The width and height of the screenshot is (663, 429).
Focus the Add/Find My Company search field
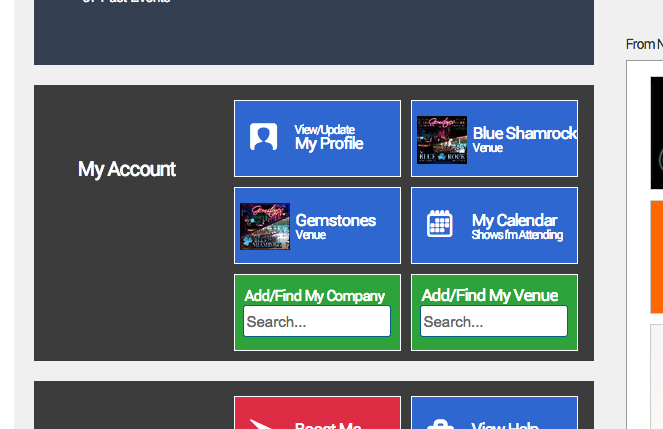[x=316, y=322]
